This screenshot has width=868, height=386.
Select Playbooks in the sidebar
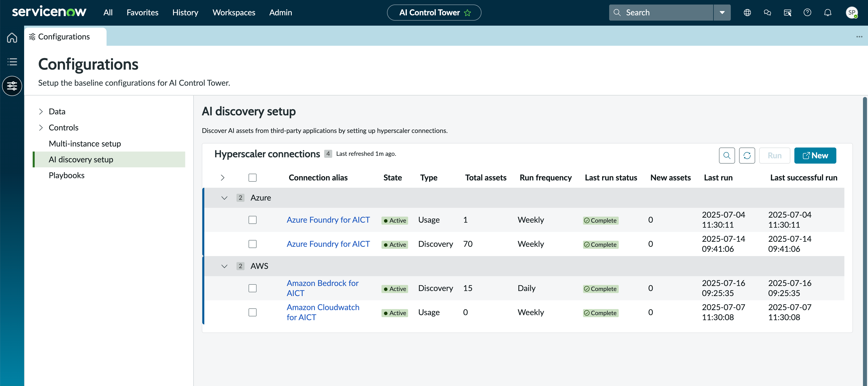point(67,175)
